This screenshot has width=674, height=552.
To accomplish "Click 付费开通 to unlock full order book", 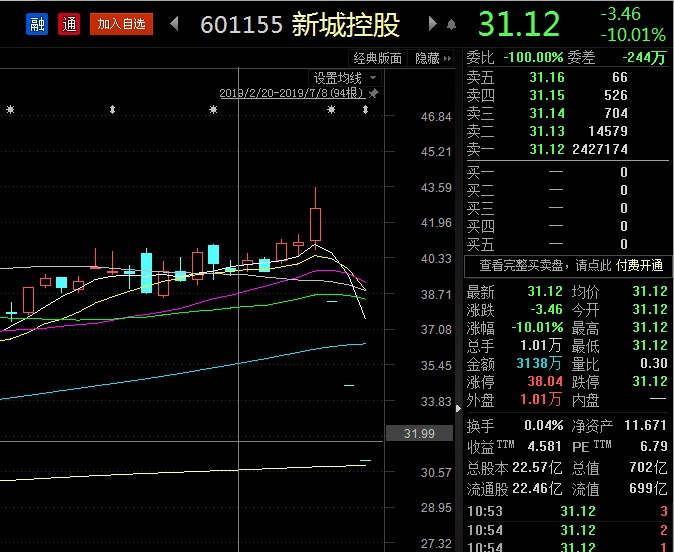I will coord(639,266).
